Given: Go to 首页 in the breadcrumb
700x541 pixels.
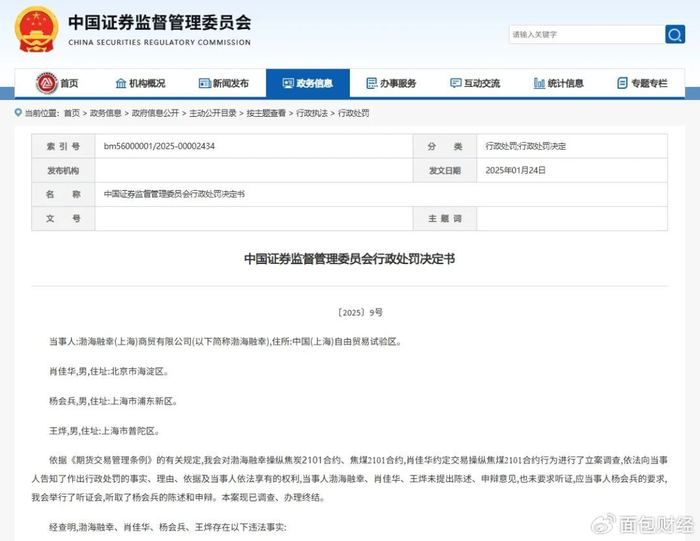Looking at the screenshot, I should coord(72,113).
